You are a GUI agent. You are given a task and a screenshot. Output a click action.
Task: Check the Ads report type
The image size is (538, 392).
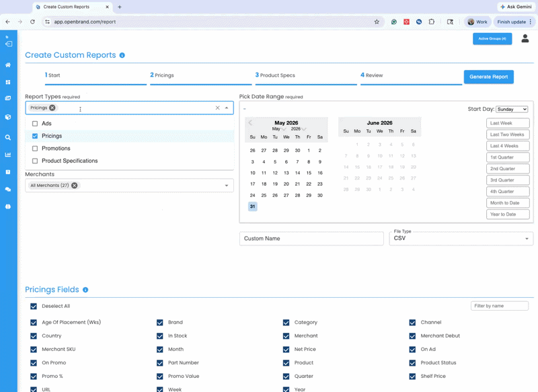click(x=35, y=124)
